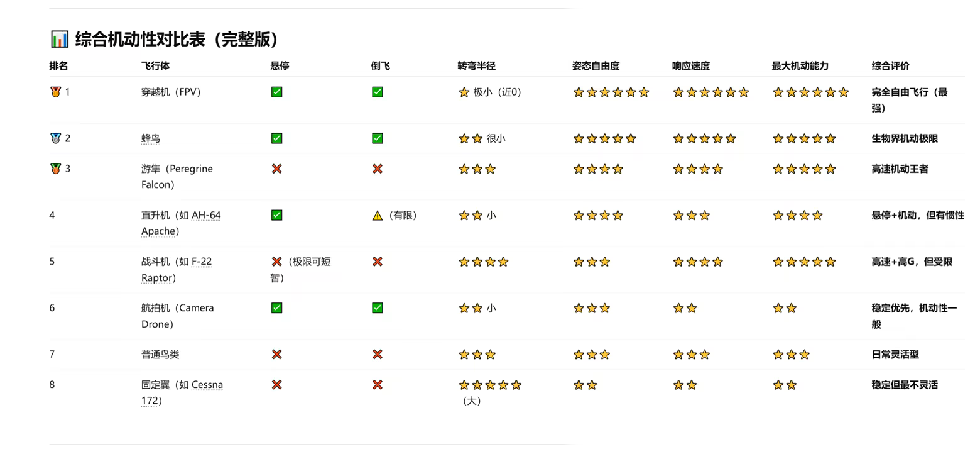The image size is (980, 459).
Task: Click the red cross under 倒飞 for 战斗机
Action: [x=377, y=262]
